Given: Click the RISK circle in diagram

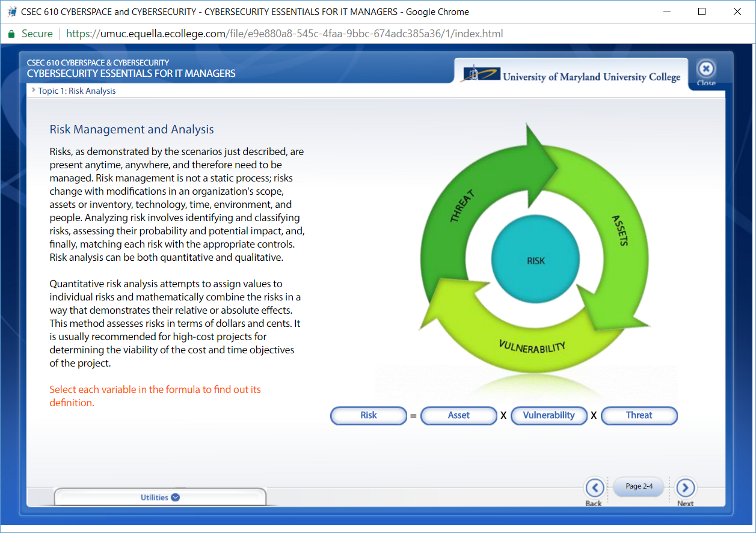Looking at the screenshot, I should click(535, 260).
